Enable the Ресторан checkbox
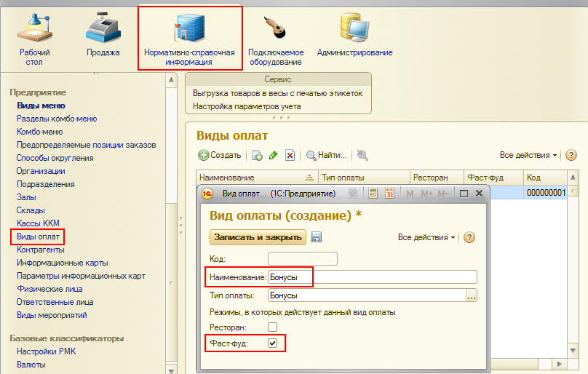Viewport: 588px width, 374px height. 273,327
